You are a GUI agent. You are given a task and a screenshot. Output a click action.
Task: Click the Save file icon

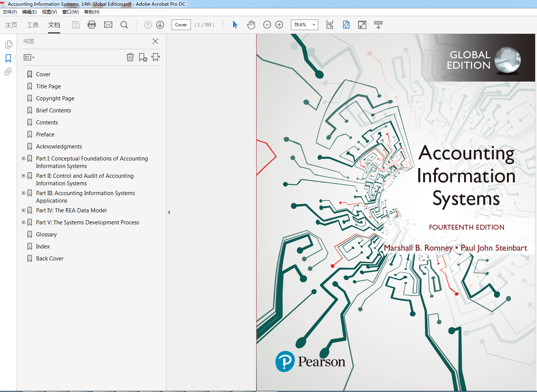point(76,25)
